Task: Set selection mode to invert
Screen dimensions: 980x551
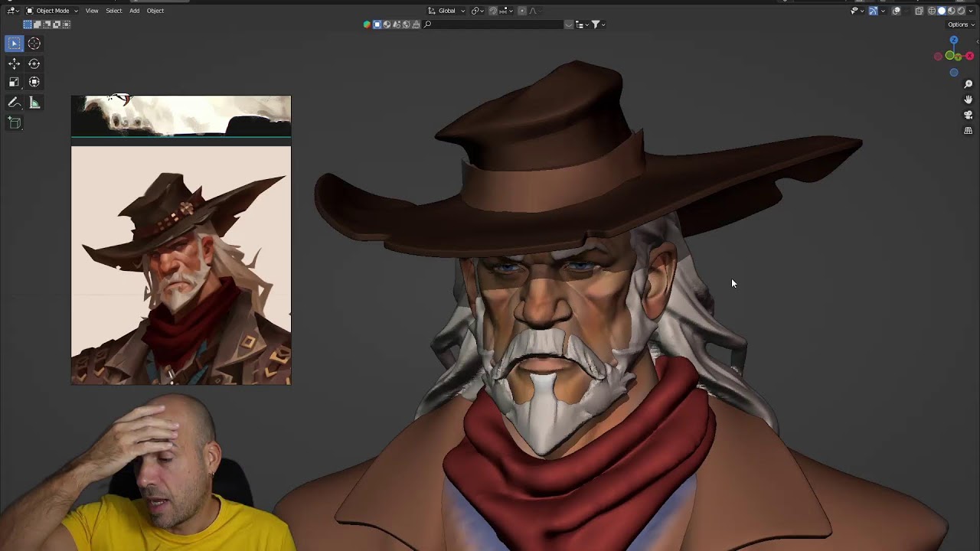Action: tap(57, 24)
